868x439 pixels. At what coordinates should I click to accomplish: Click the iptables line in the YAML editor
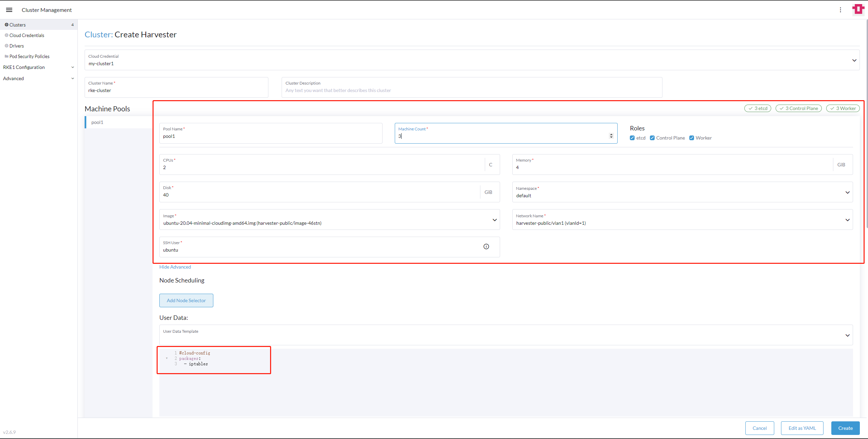pos(196,364)
